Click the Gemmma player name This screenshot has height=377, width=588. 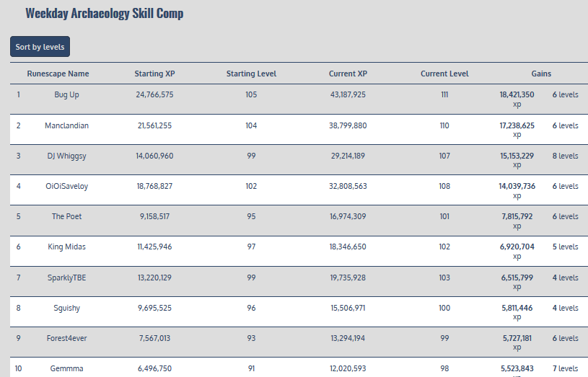[66, 368]
